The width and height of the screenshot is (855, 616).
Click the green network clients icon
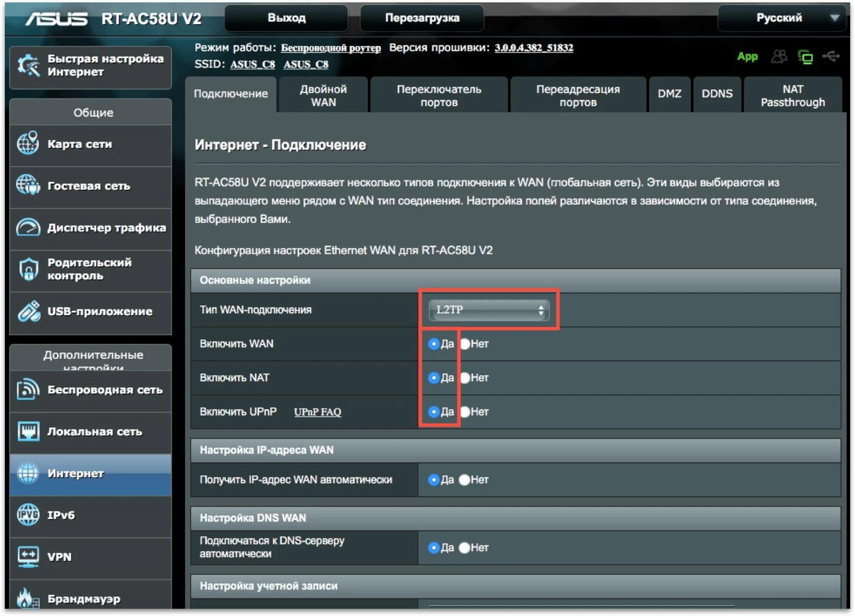click(x=805, y=57)
